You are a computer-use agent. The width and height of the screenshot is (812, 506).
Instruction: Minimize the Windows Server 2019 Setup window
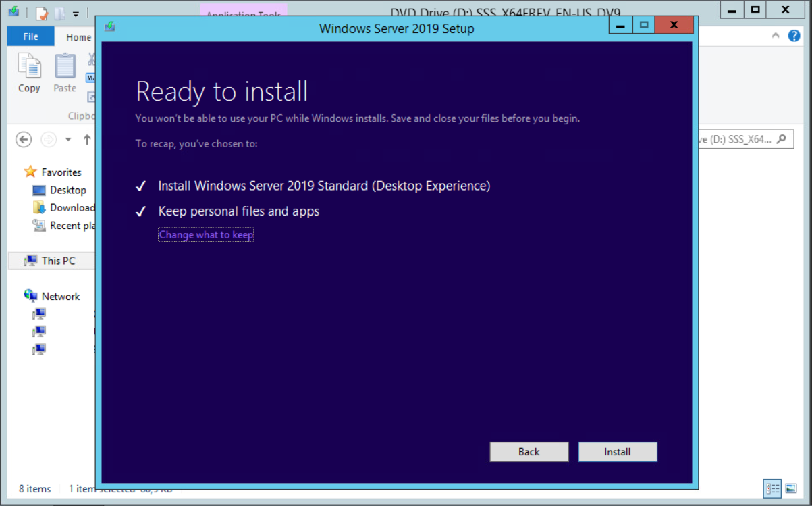pyautogui.click(x=620, y=26)
